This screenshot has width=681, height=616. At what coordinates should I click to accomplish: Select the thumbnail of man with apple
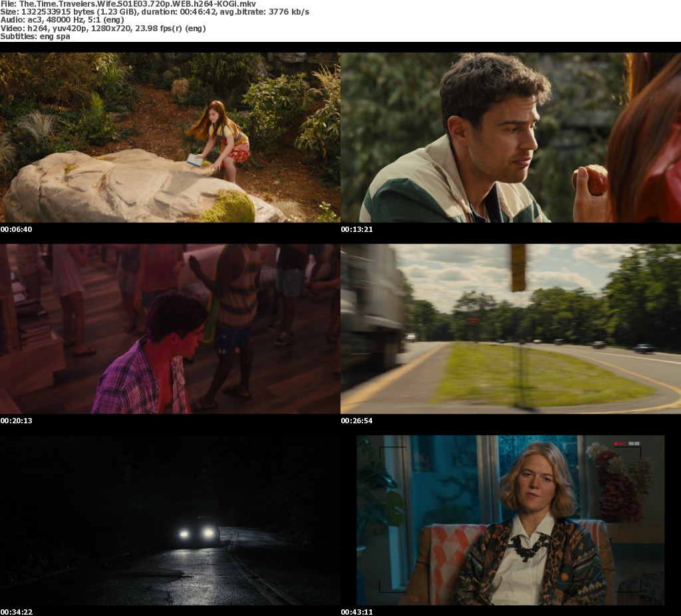click(511, 138)
